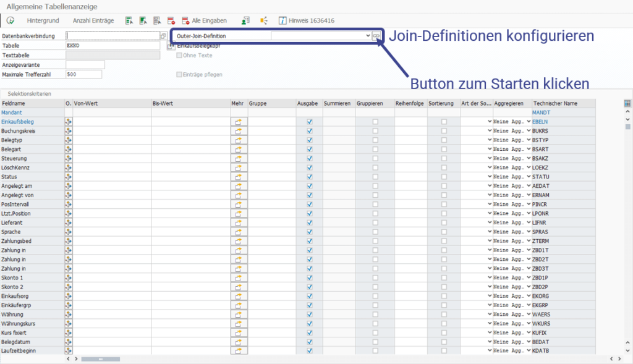
Task: Click the Ausführen execute icon in the toolbar
Action: 10,20
